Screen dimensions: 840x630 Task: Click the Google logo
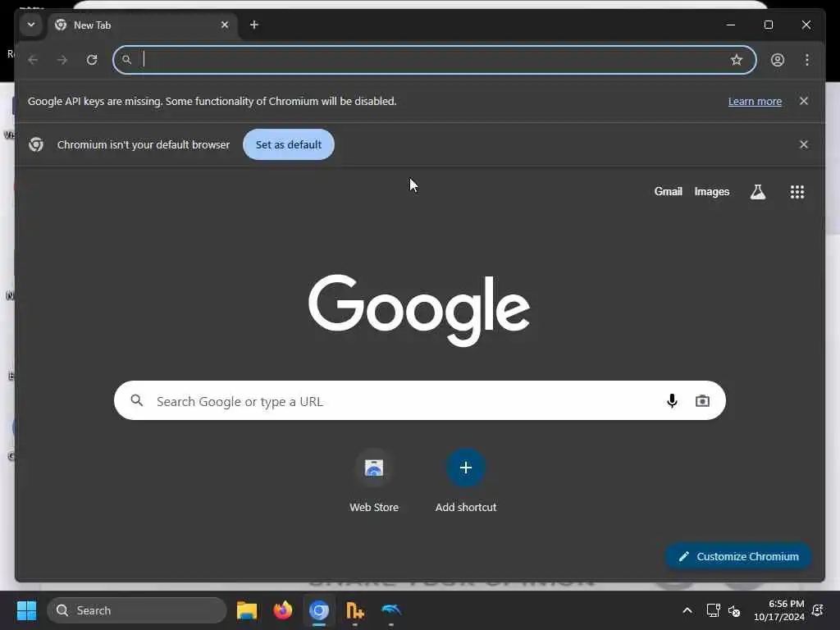coord(419,310)
